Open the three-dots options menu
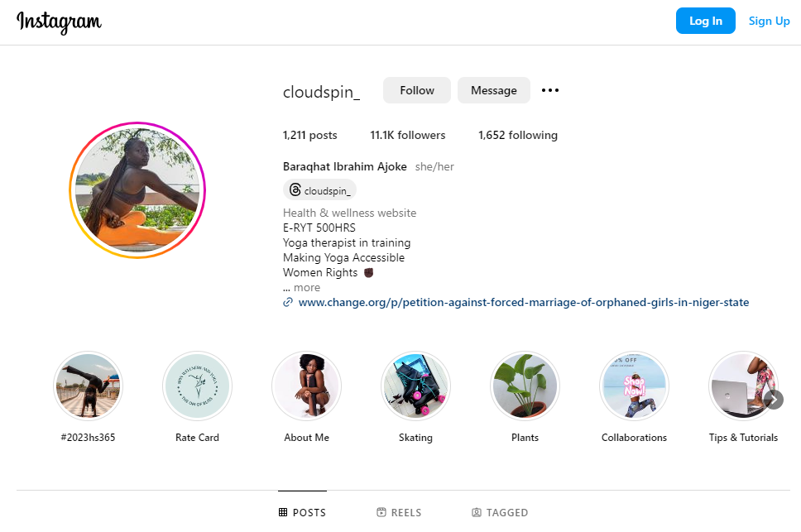This screenshot has height=532, width=801. coord(549,90)
